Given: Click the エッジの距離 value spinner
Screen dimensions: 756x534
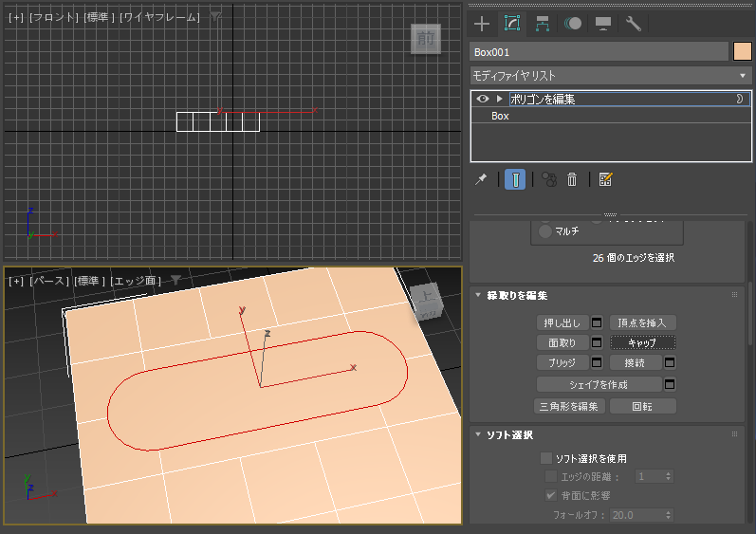Looking at the screenshot, I should 668,477.
